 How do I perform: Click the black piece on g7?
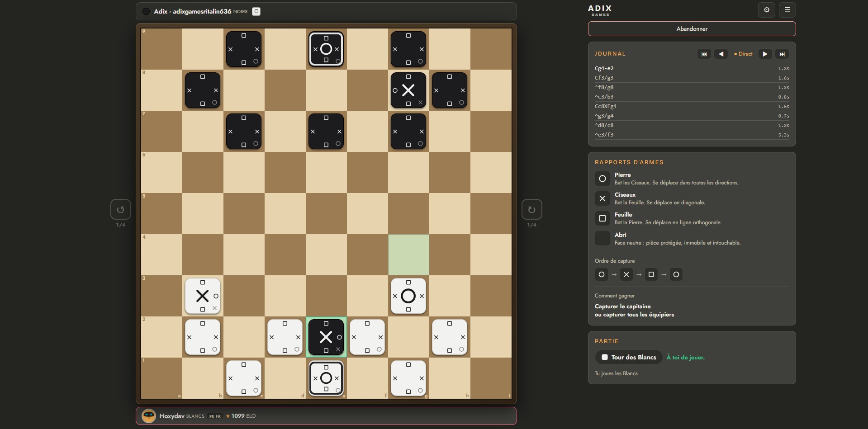[x=408, y=132]
